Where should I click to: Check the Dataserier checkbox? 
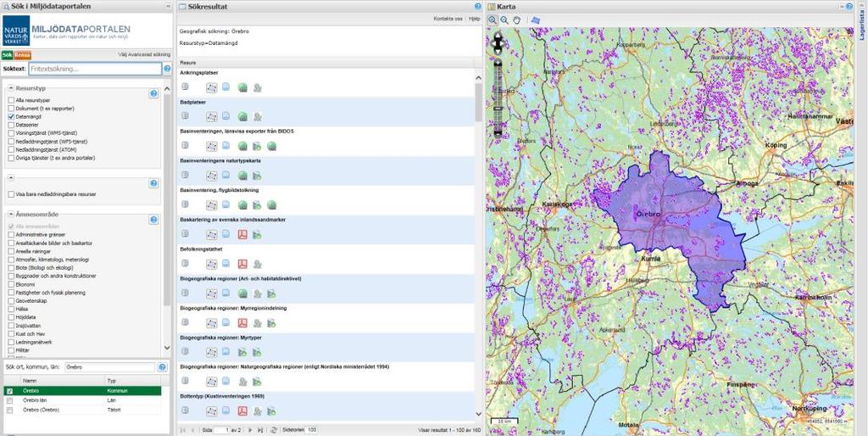11,126
